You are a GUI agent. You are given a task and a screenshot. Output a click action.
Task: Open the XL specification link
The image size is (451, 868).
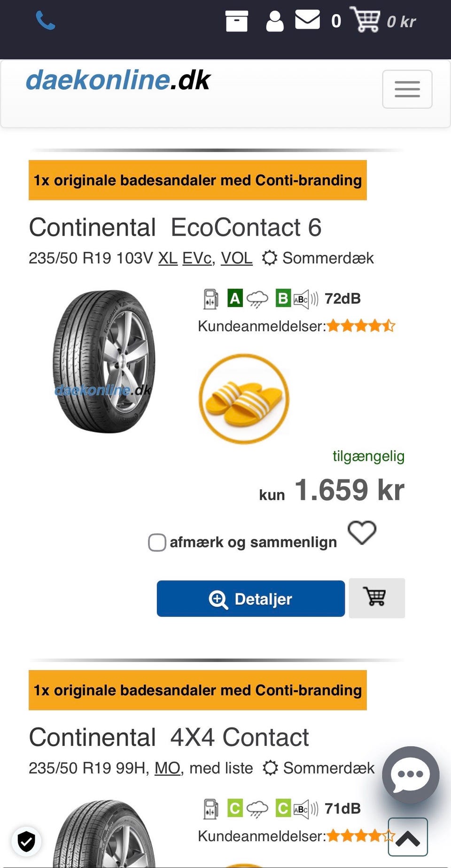(x=168, y=258)
